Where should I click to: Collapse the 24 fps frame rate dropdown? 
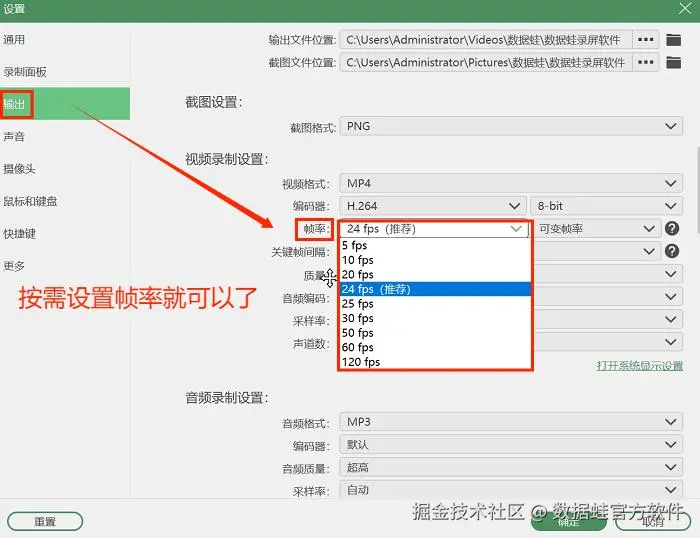(434, 229)
